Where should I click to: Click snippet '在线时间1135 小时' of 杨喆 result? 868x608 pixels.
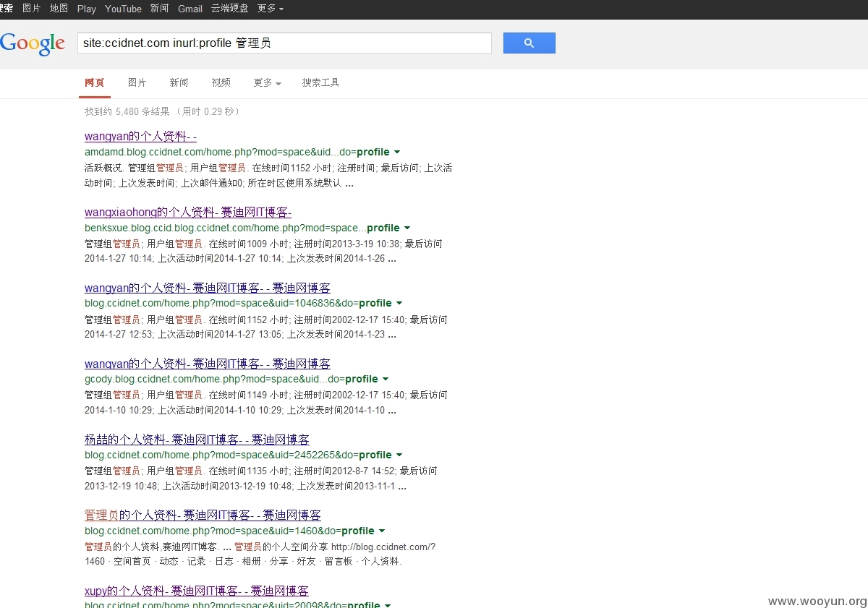[x=249, y=471]
